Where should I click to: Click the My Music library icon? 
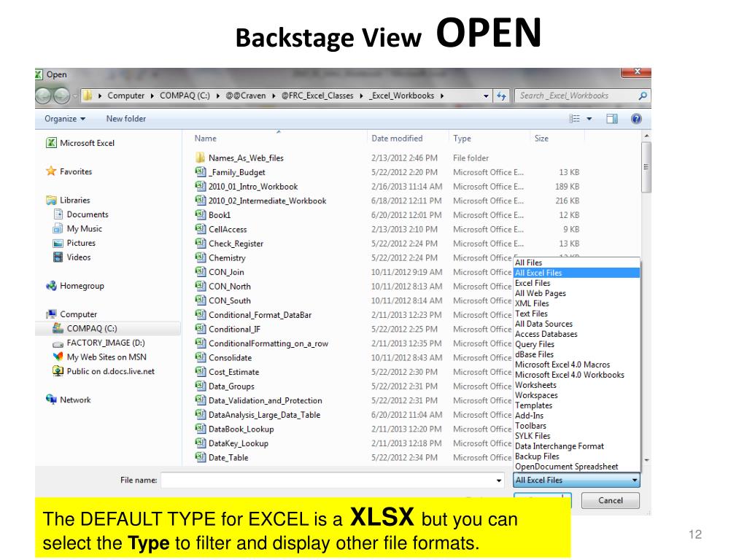pos(58,228)
